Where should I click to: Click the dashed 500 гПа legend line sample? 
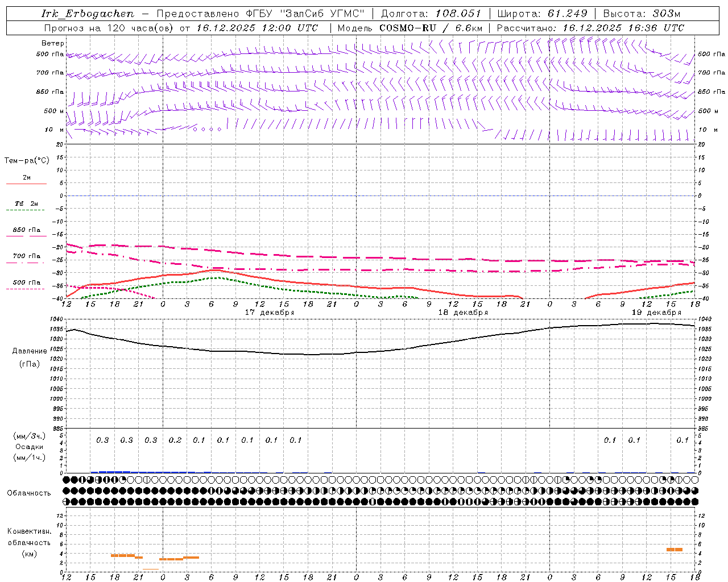(26, 289)
